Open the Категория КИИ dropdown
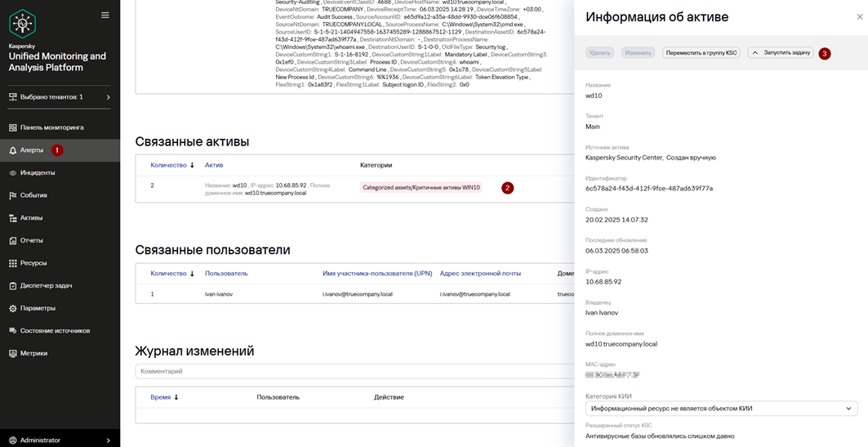The image size is (868, 447). (x=721, y=409)
